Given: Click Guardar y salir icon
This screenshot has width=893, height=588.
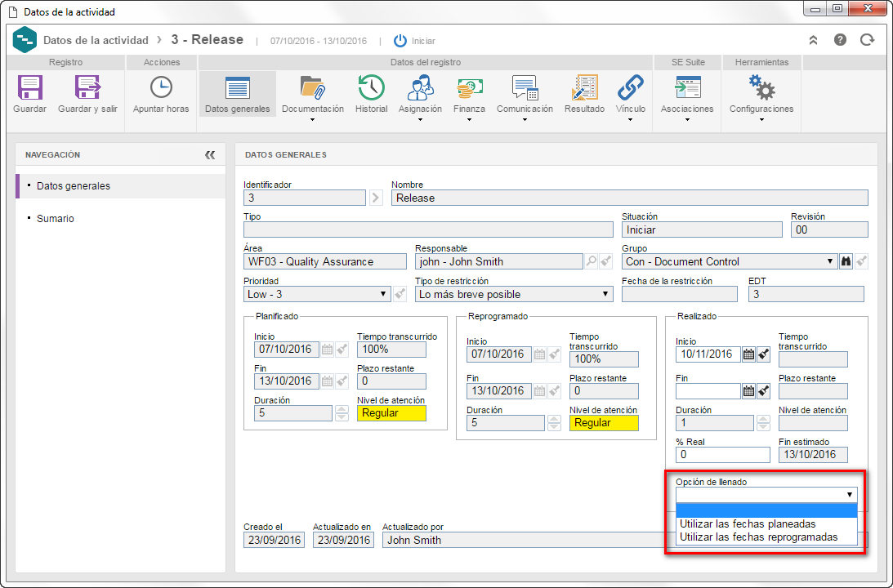Looking at the screenshot, I should click(x=87, y=87).
